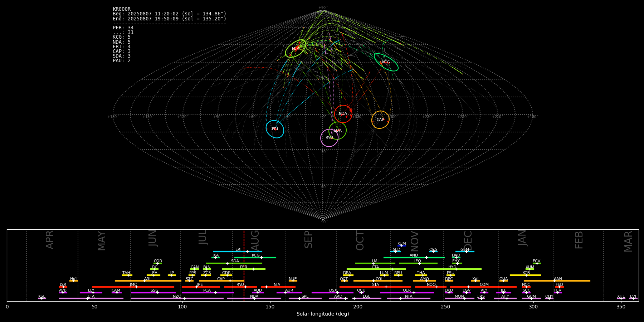Select the '...: 31' sporadic count entry
This screenshot has height=322, width=644.
[x=123, y=33]
